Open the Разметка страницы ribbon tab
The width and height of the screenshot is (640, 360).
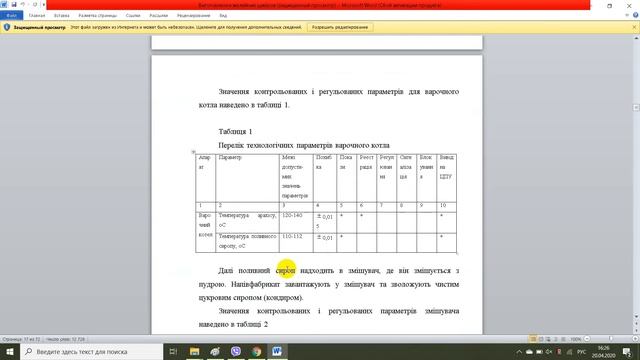click(x=98, y=16)
